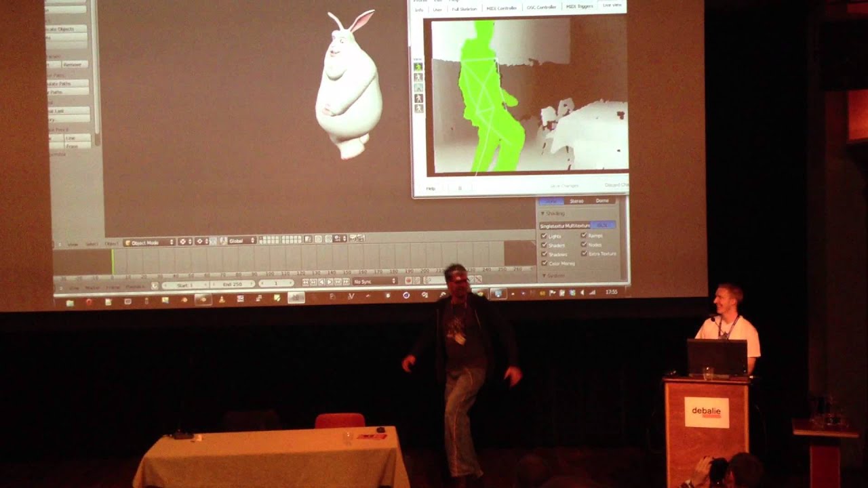Select the third figure view icon in skeleton window
Image resolution: width=868 pixels, height=488 pixels.
tap(418, 87)
